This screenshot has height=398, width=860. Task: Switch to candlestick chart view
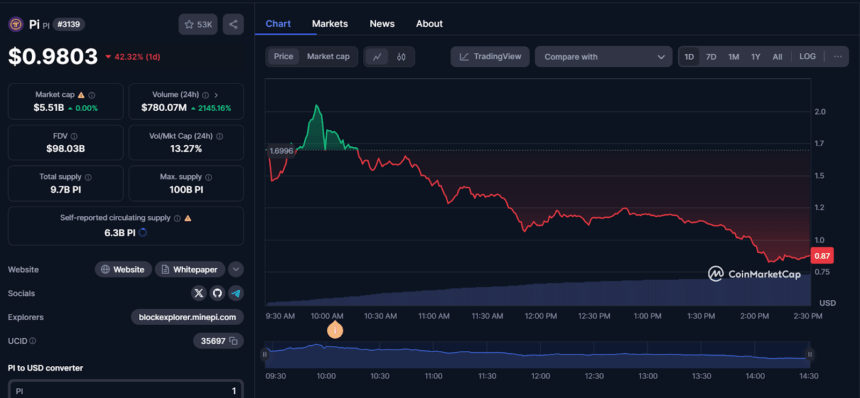point(401,56)
